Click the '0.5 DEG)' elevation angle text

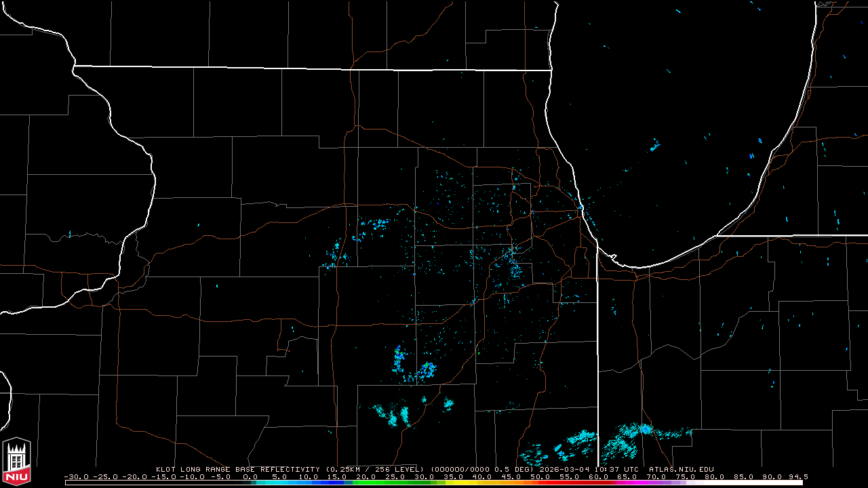(x=515, y=469)
